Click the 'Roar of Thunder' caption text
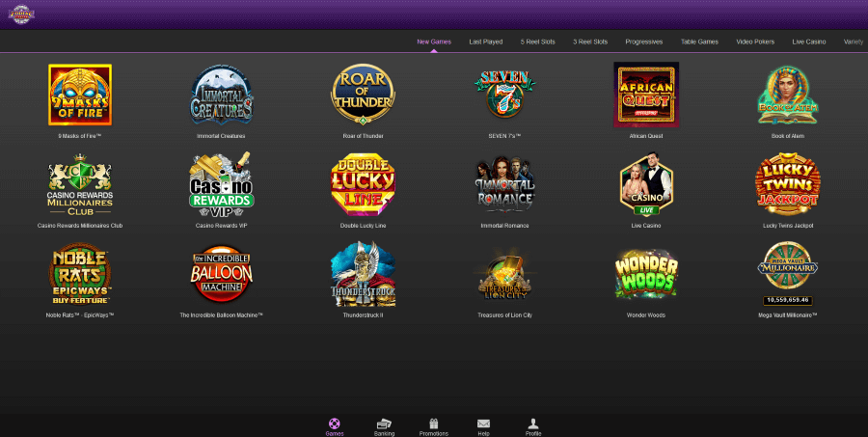868x437 pixels. [364, 136]
